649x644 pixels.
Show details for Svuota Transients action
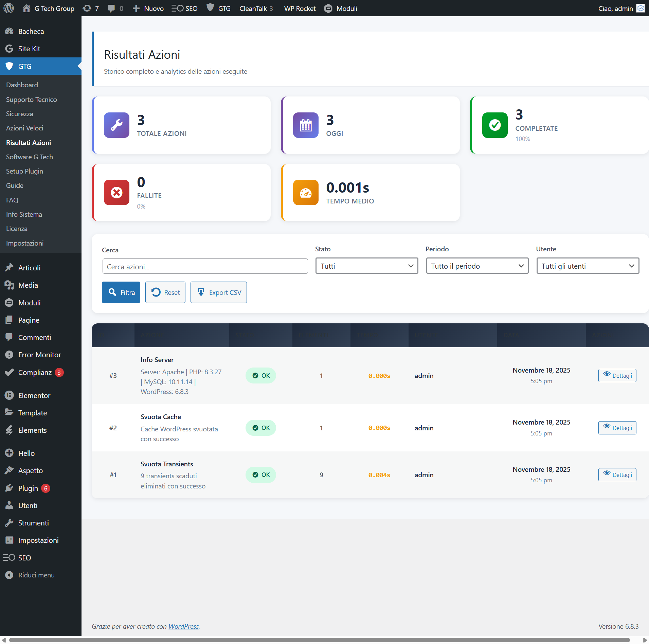point(617,475)
